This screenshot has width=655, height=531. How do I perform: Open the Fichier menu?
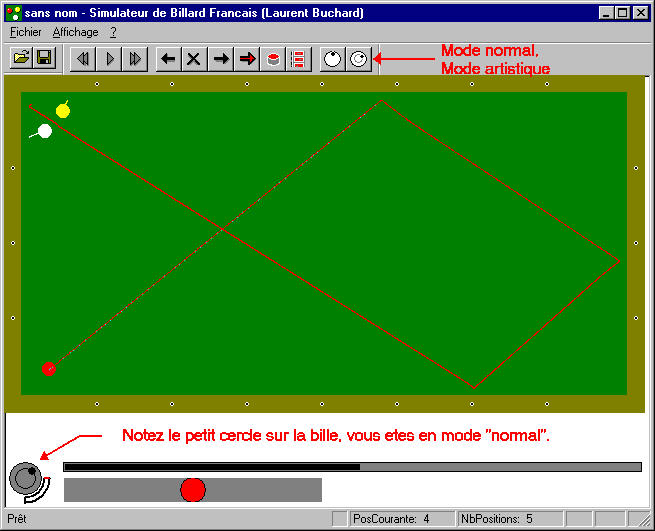click(25, 32)
